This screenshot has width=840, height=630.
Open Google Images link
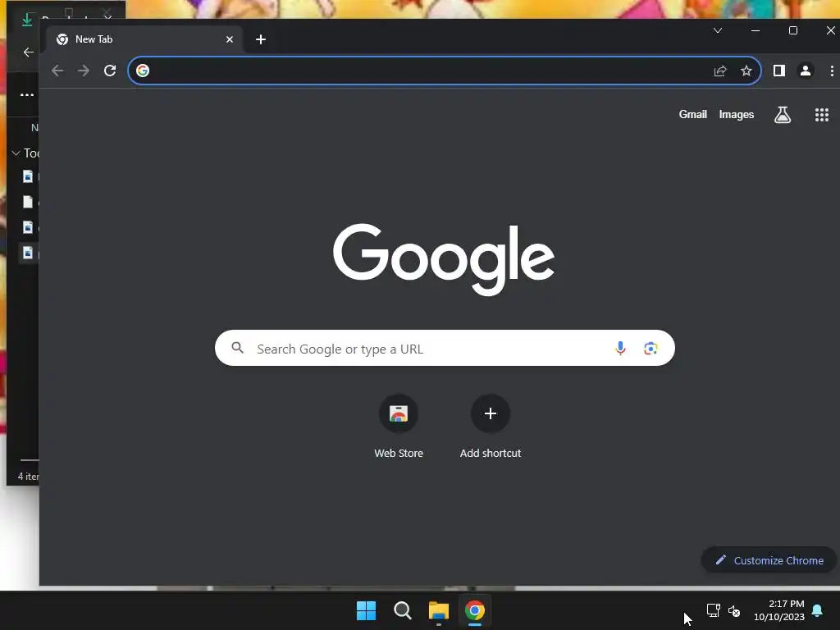(x=736, y=114)
